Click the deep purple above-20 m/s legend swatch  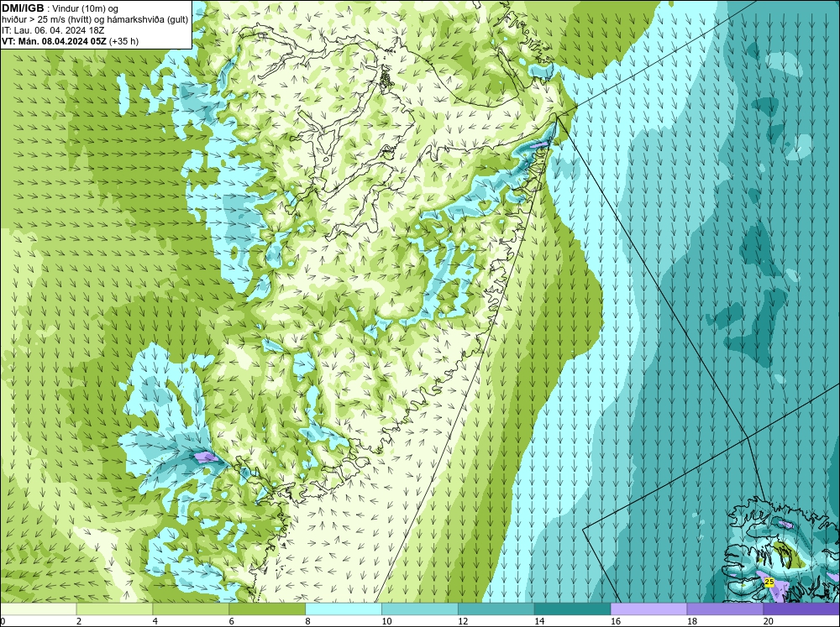pyautogui.click(x=801, y=609)
